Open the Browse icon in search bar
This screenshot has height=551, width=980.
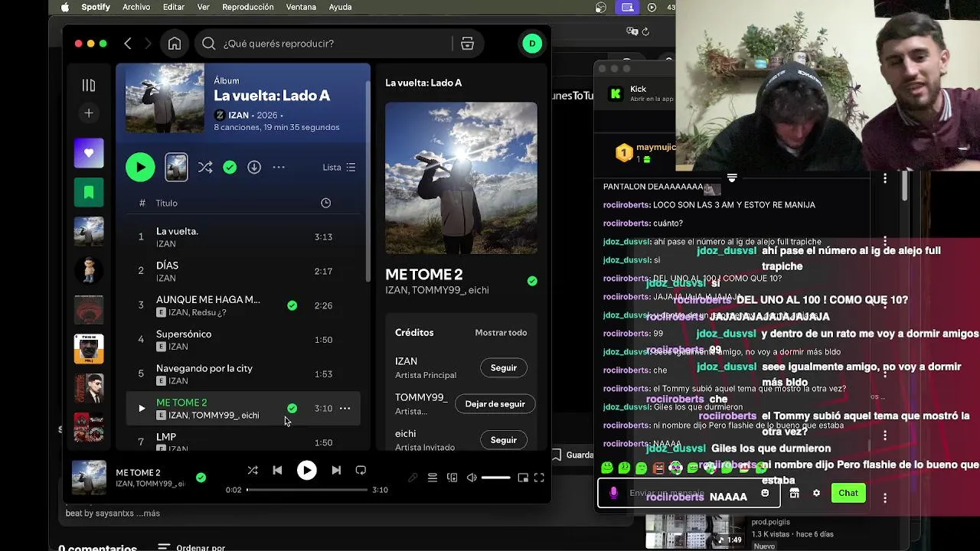pos(467,44)
